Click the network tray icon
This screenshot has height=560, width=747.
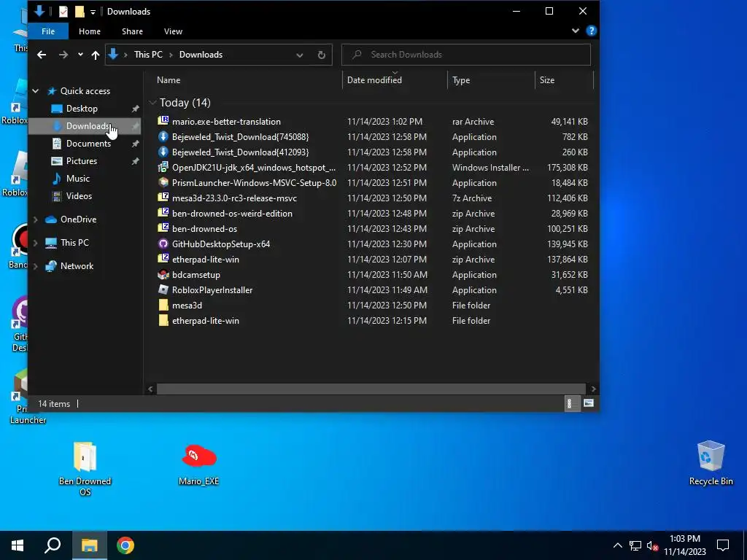635,545
